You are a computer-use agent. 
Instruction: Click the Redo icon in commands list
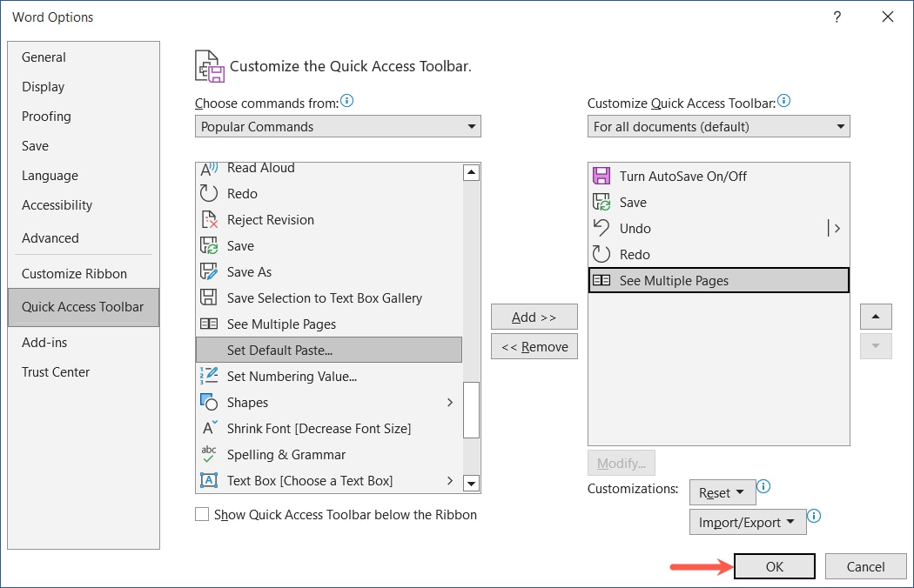click(x=209, y=193)
